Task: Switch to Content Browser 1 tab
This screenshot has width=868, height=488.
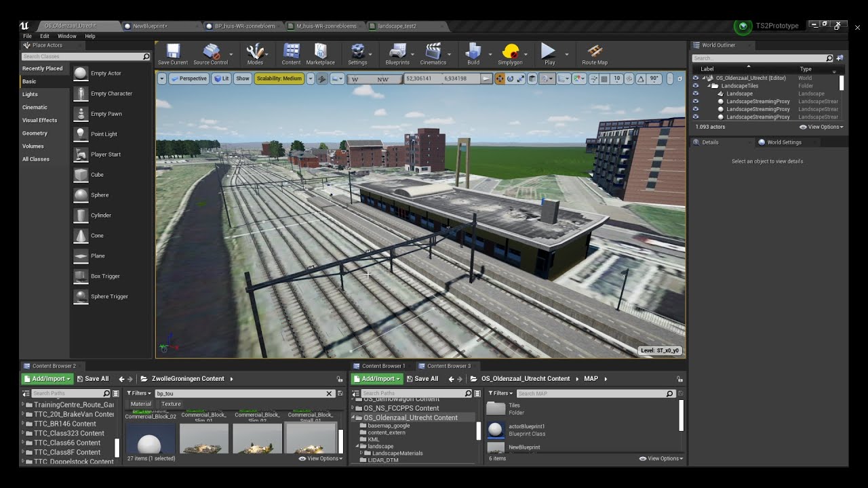Action: (383, 366)
